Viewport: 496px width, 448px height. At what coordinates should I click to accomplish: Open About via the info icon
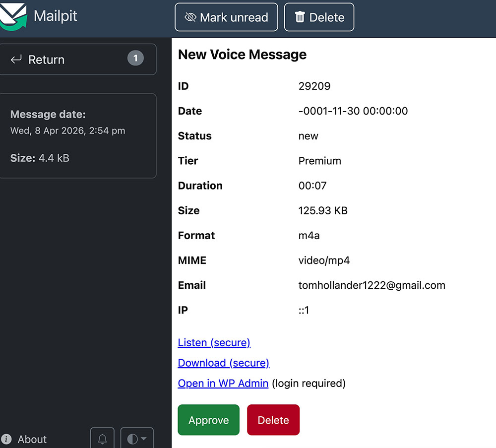click(6, 439)
